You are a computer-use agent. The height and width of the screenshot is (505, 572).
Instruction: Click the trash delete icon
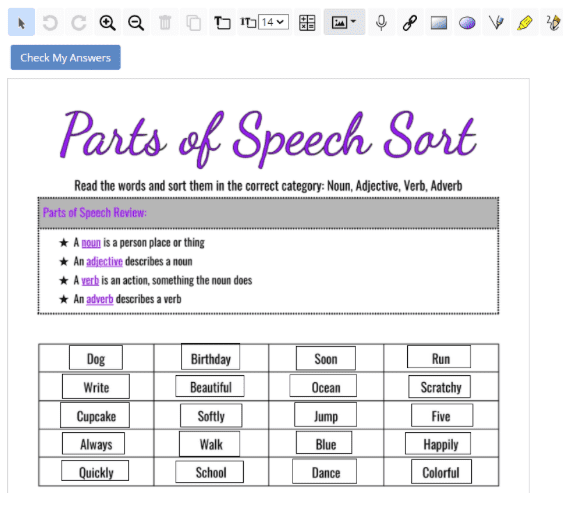click(165, 23)
